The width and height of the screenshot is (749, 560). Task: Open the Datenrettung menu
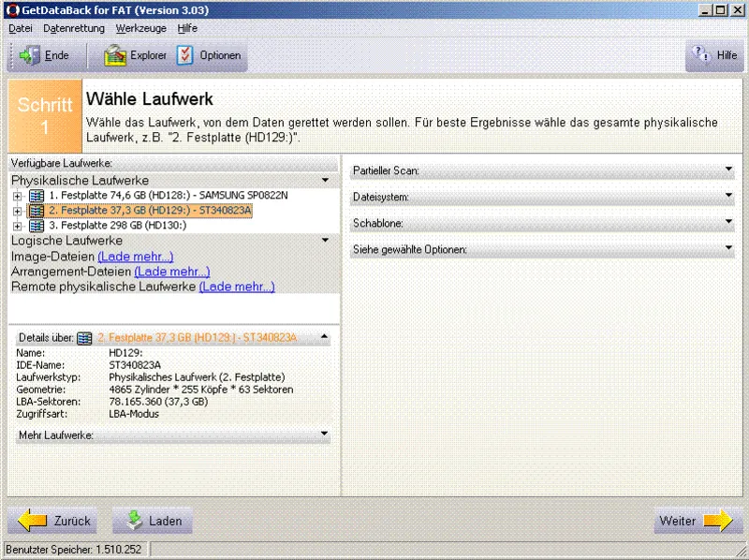coord(72,28)
